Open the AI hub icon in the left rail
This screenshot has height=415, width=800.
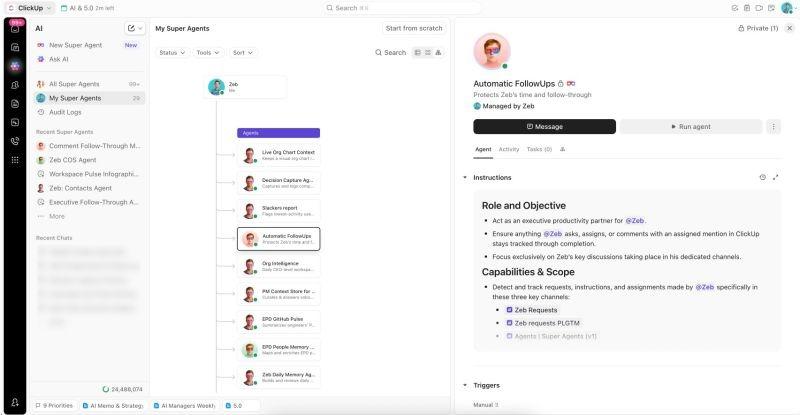click(x=15, y=66)
